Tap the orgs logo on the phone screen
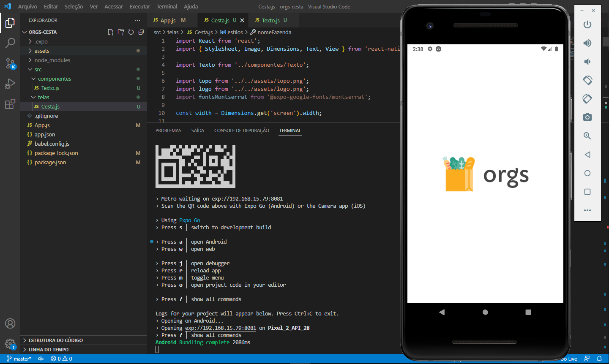 point(485,174)
